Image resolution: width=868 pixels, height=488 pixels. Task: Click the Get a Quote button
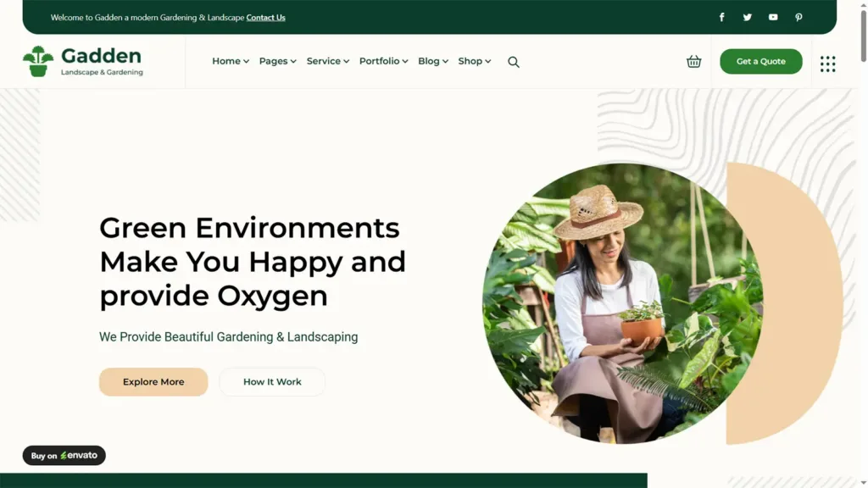pos(760,61)
